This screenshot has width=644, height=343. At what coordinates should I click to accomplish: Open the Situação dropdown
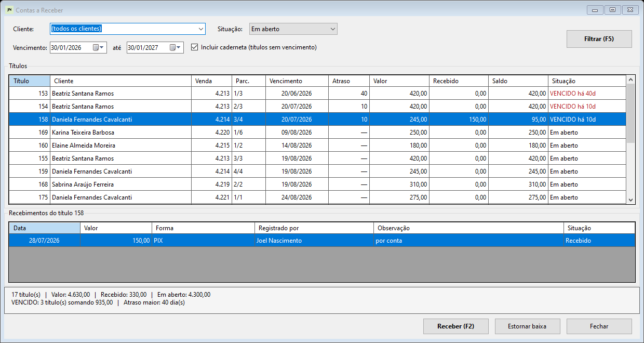[293, 29]
